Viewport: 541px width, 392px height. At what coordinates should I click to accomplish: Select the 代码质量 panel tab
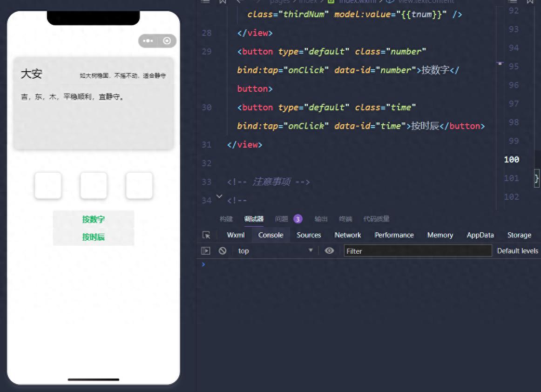tap(376, 219)
